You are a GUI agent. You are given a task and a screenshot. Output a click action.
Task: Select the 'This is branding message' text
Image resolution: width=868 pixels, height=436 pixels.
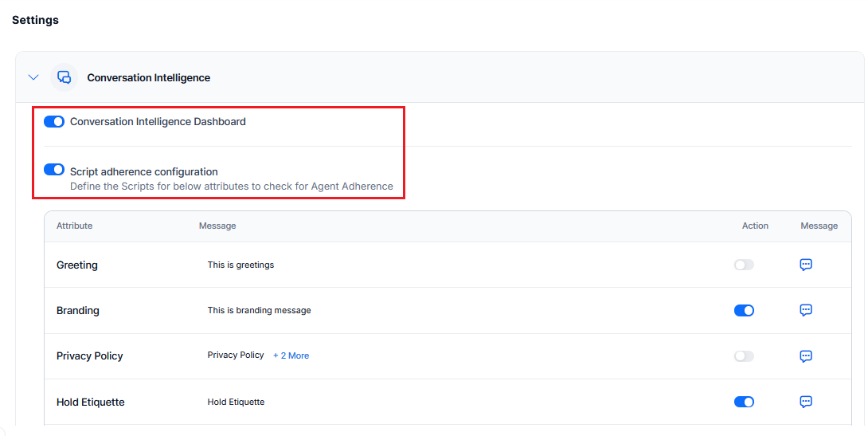coord(259,310)
